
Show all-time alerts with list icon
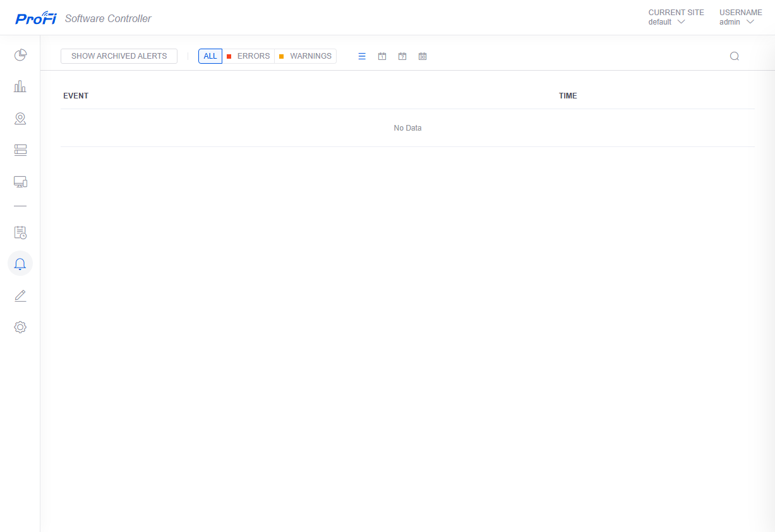click(x=362, y=56)
